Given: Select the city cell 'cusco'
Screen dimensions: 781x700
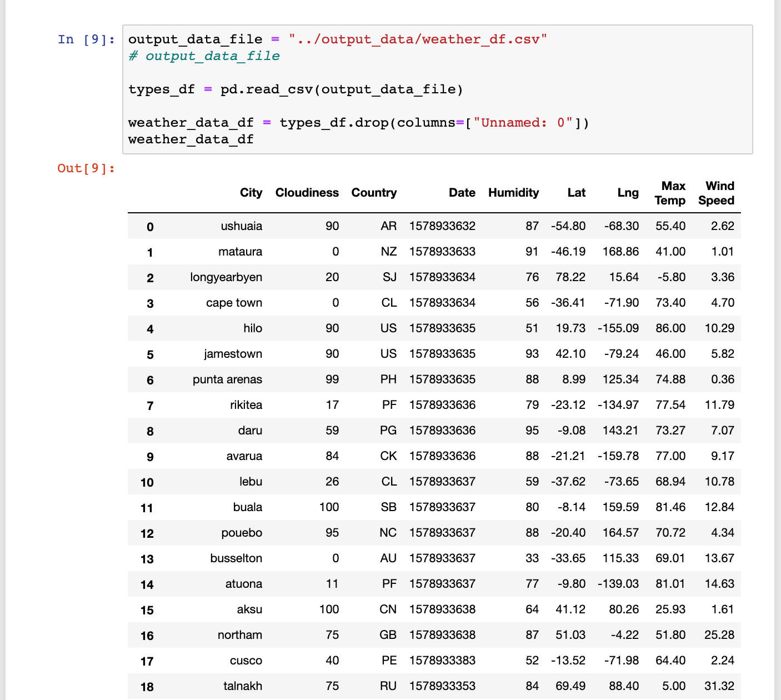Looking at the screenshot, I should pos(246,661).
